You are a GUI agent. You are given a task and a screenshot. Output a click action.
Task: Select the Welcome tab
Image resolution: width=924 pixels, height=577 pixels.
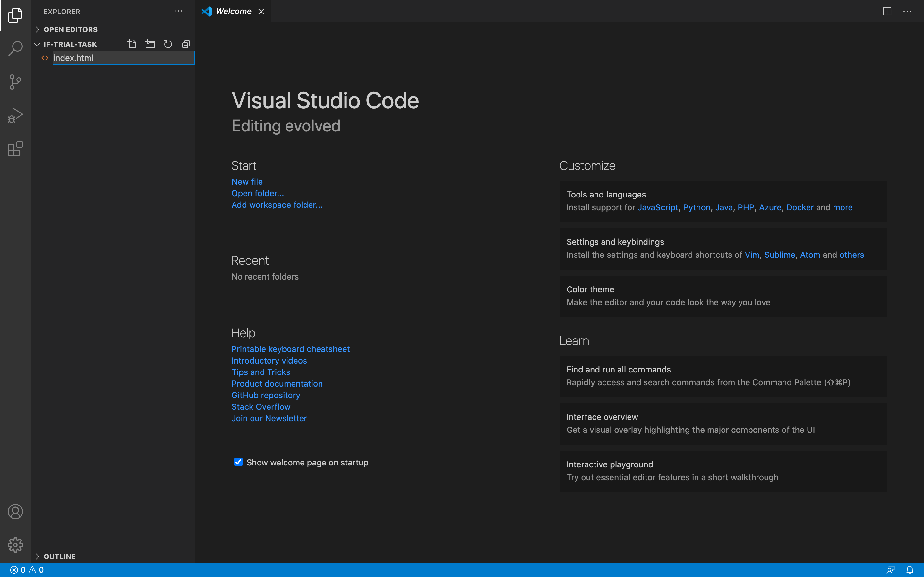[233, 12]
